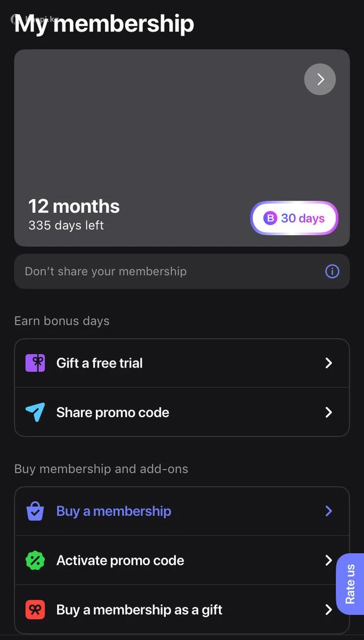The image size is (364, 640).
Task: Expand Buy a membership as a gift chevron
Action: pyautogui.click(x=329, y=610)
